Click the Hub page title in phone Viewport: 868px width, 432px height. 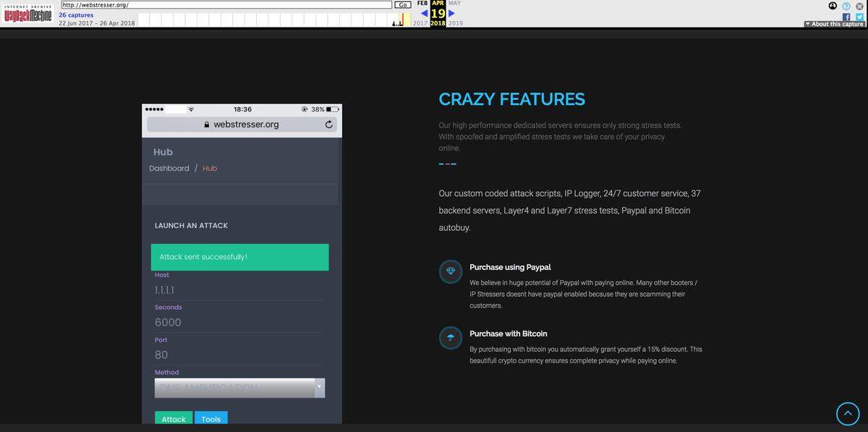(163, 152)
